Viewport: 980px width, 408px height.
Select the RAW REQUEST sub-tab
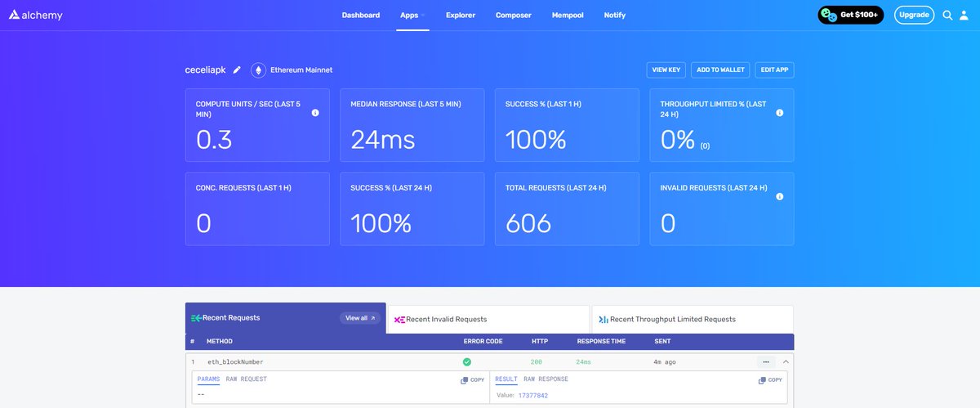(247, 379)
